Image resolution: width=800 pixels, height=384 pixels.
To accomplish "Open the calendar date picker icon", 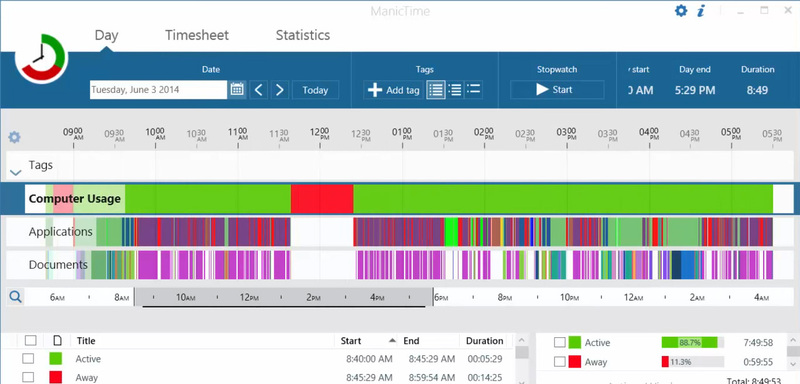I will (x=237, y=90).
